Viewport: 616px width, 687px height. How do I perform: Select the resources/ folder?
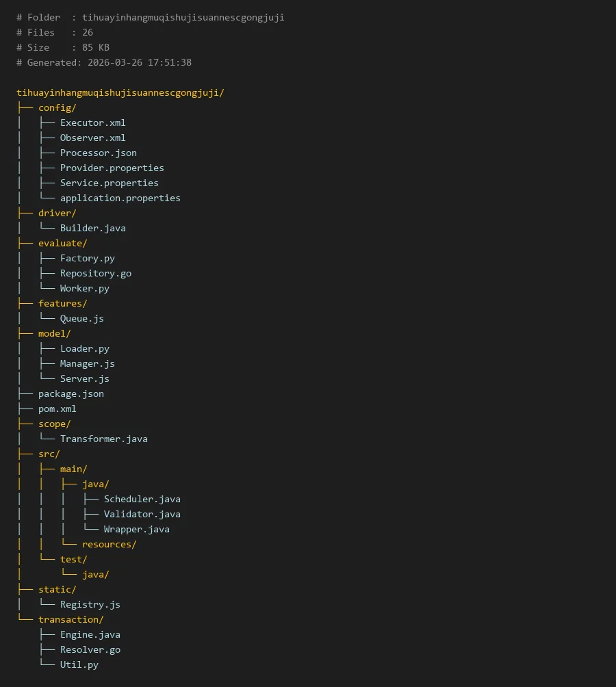(x=109, y=545)
